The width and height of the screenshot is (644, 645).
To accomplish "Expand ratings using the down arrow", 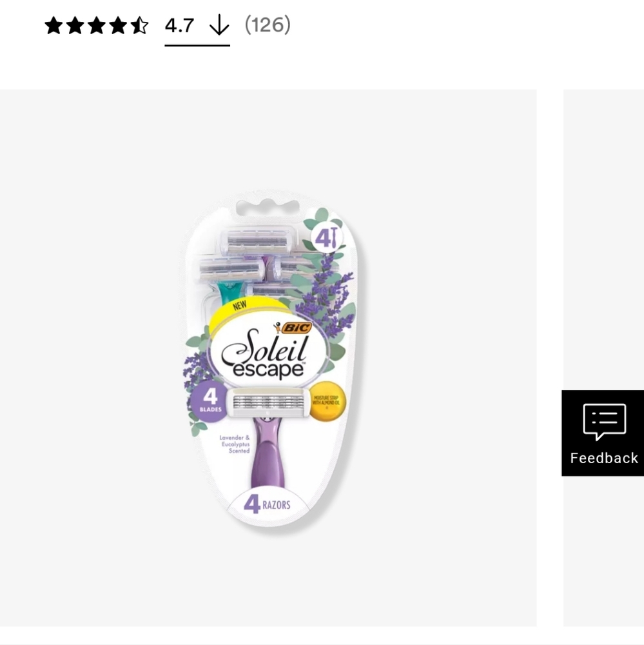I will click(219, 25).
